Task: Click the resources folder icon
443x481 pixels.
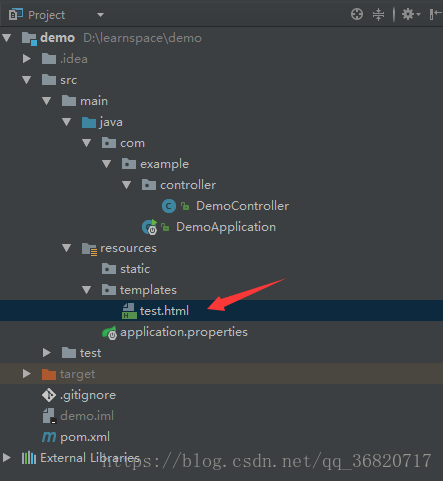Action: tap(90, 249)
